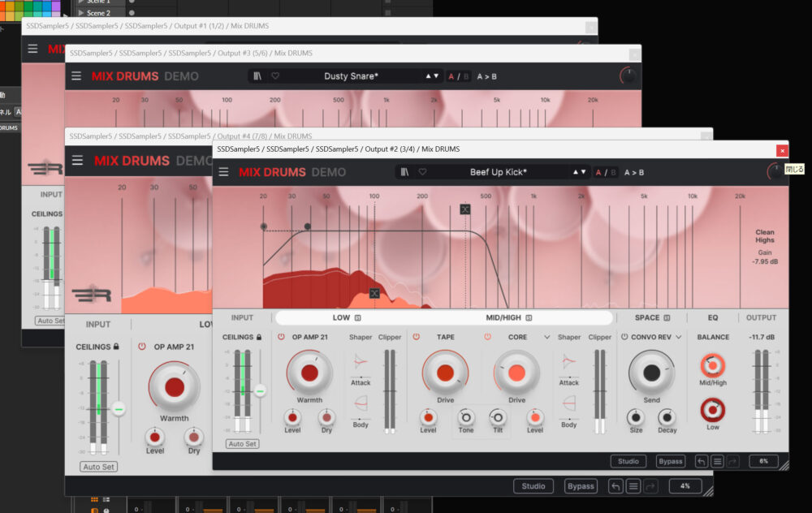The height and width of the screenshot is (513, 812).
Task: Switch to the LOW band tab
Action: point(341,317)
